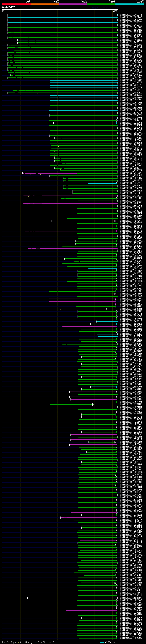Click the UniRef100_A1V0I1 label
The image size is (146, 644).
click(x=131, y=595)
